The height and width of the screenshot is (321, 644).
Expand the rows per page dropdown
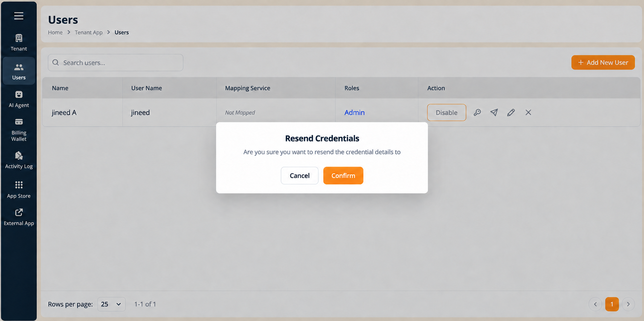click(111, 304)
